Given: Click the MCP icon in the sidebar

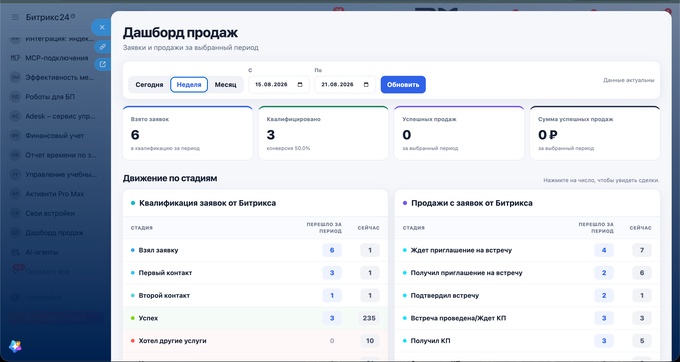Looking at the screenshot, I should tap(15, 58).
